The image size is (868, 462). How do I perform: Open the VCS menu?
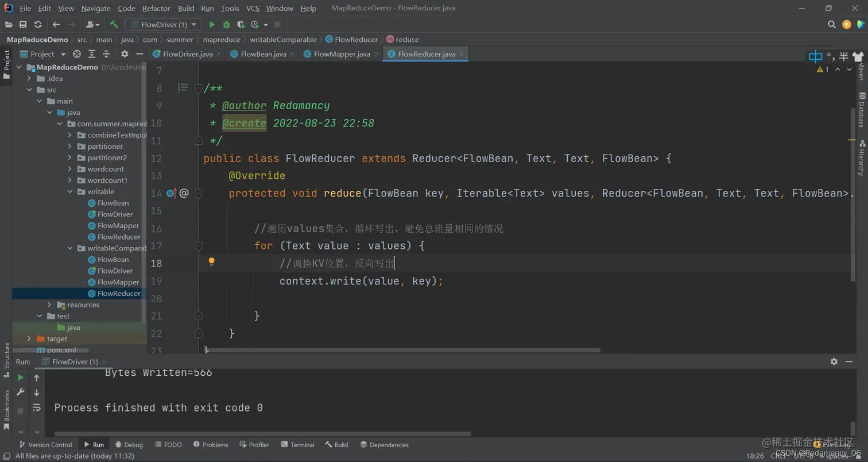(253, 8)
